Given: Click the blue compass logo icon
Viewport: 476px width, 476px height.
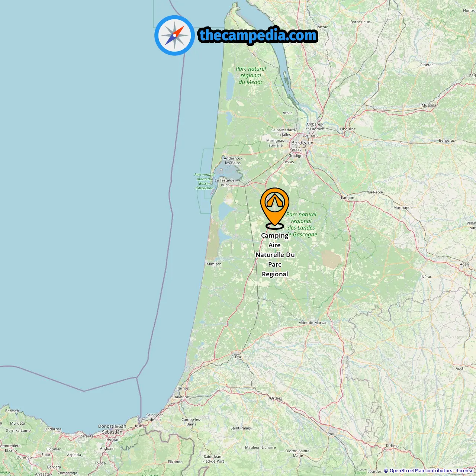Looking at the screenshot, I should 174,35.
